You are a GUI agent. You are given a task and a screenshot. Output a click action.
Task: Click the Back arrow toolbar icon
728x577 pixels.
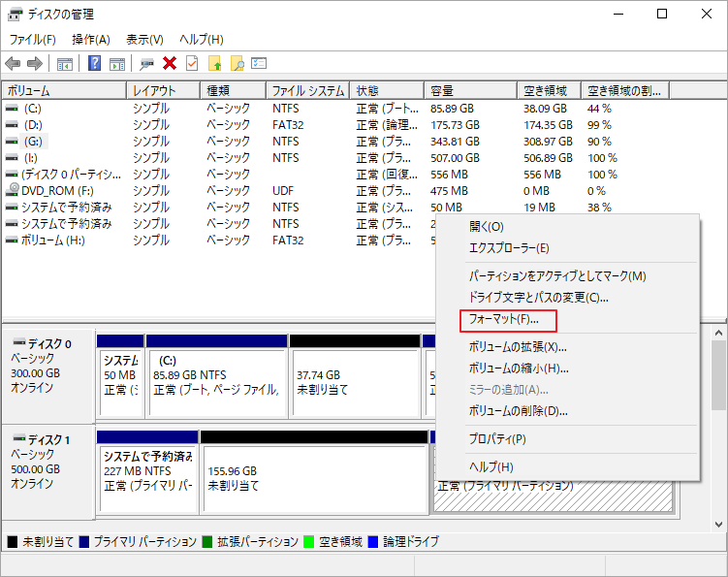13,63
